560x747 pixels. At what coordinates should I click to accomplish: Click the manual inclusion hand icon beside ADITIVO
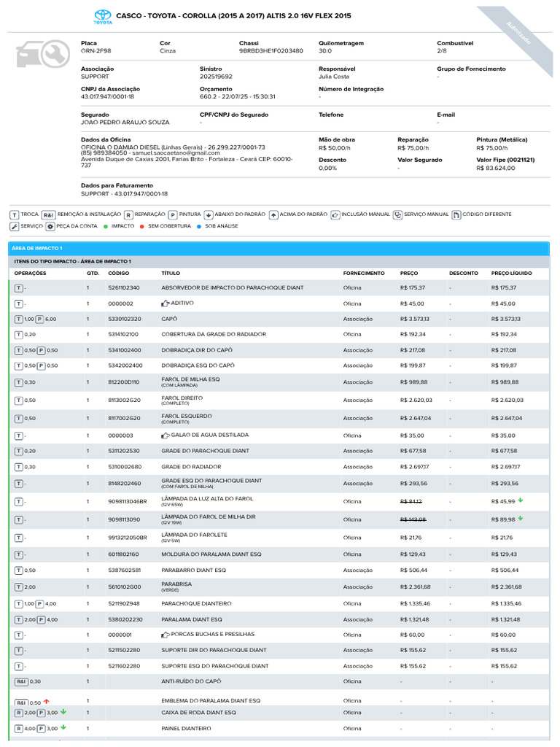pos(166,303)
